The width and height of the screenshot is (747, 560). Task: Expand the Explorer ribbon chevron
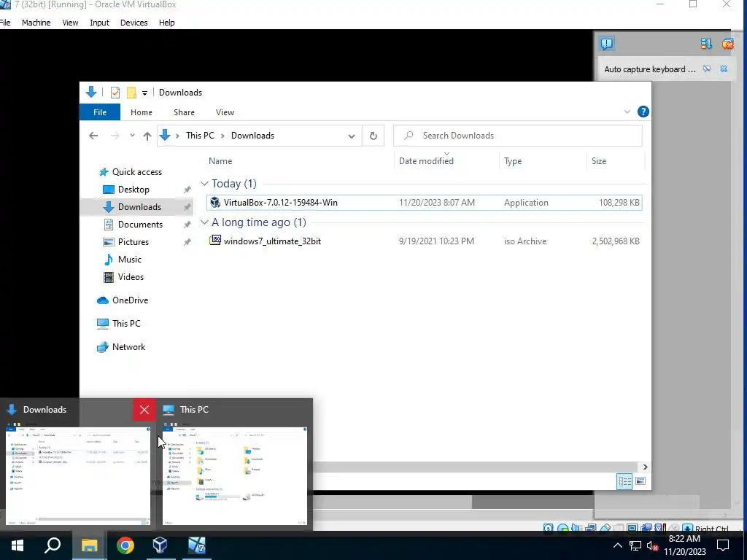click(627, 112)
